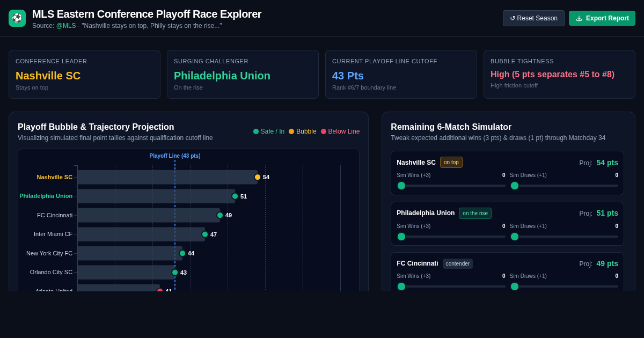
Task: Click the Inter Miami CF chart label
Action: click(x=53, y=234)
